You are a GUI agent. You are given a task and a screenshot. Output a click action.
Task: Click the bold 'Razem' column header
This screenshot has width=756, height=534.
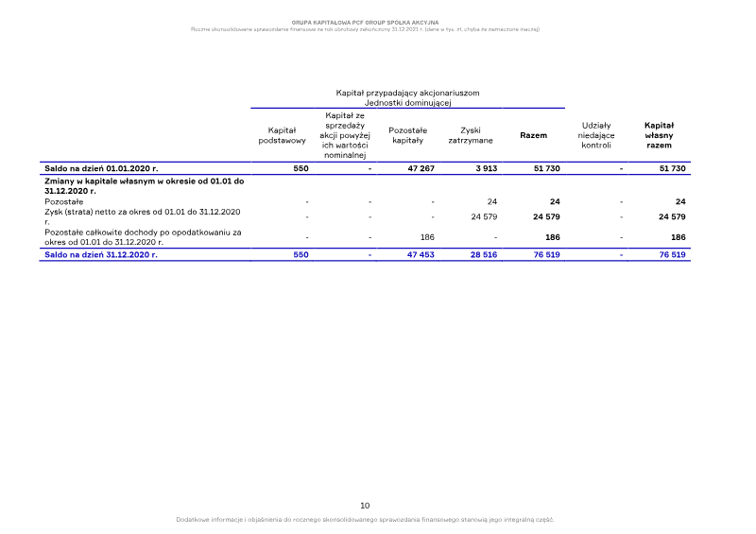pyautogui.click(x=533, y=135)
